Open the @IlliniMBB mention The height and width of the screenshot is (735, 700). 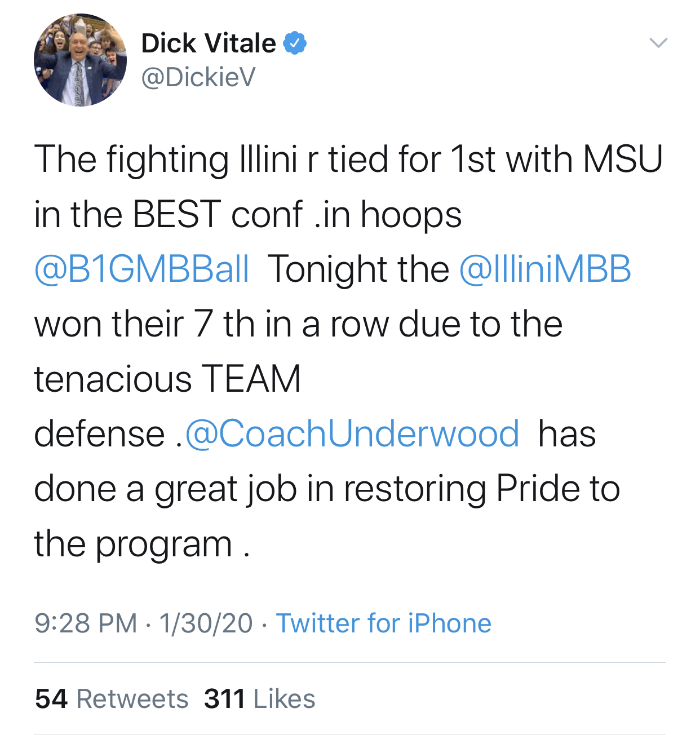pos(545,269)
